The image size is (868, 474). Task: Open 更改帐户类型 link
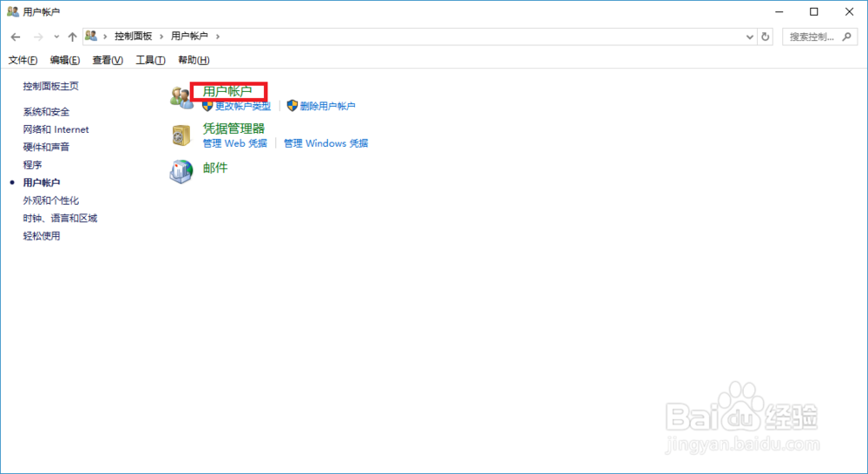243,106
